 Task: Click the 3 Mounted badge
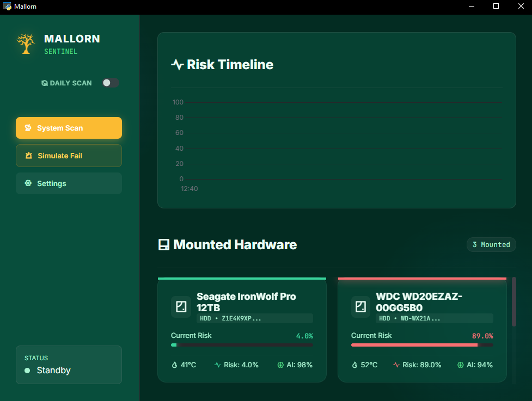click(491, 245)
